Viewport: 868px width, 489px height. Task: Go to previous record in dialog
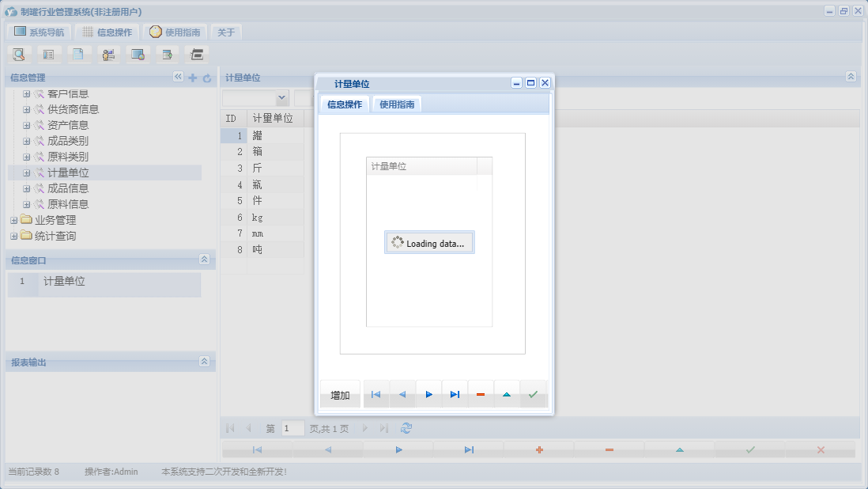click(x=402, y=394)
